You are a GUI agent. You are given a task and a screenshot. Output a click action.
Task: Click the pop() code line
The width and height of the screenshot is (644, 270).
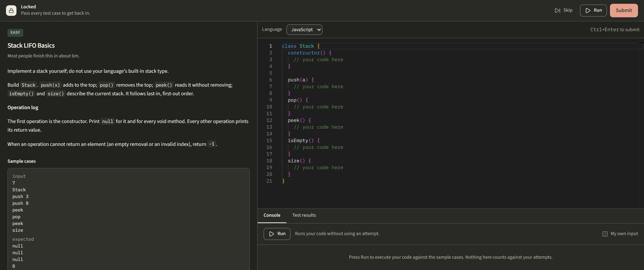point(298,100)
